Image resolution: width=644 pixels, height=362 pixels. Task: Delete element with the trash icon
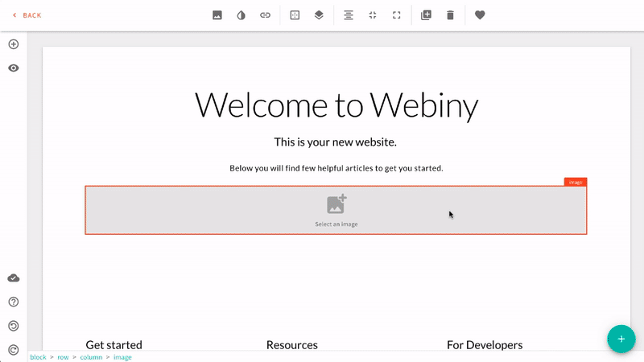(450, 15)
